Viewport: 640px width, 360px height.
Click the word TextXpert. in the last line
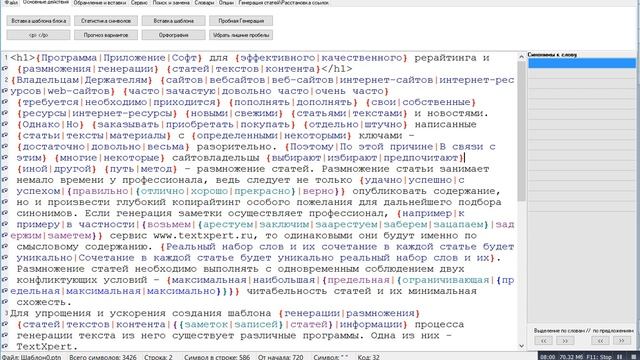coord(47,347)
